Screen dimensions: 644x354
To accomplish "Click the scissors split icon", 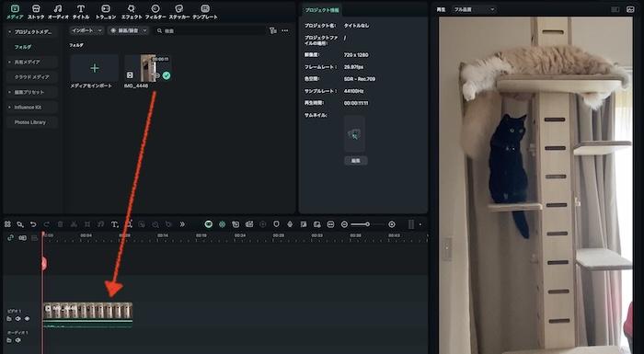I will (x=74, y=224).
